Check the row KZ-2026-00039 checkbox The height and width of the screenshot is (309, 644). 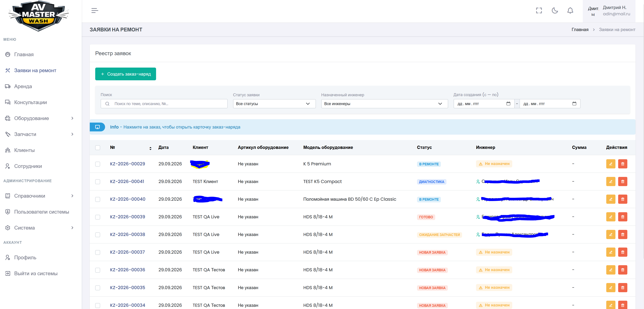pos(98,217)
